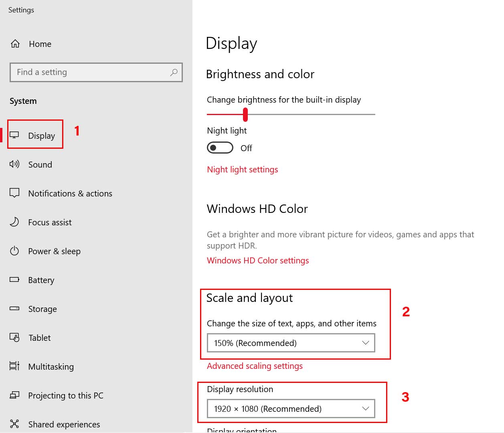Select the Storage drive icon
504x433 pixels.
pyautogui.click(x=14, y=308)
